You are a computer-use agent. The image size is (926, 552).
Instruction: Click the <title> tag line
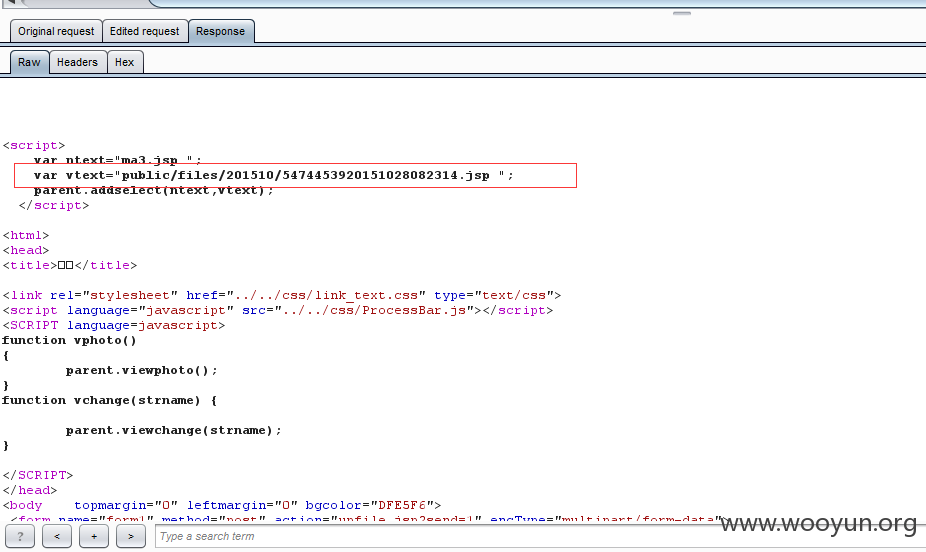coord(70,265)
